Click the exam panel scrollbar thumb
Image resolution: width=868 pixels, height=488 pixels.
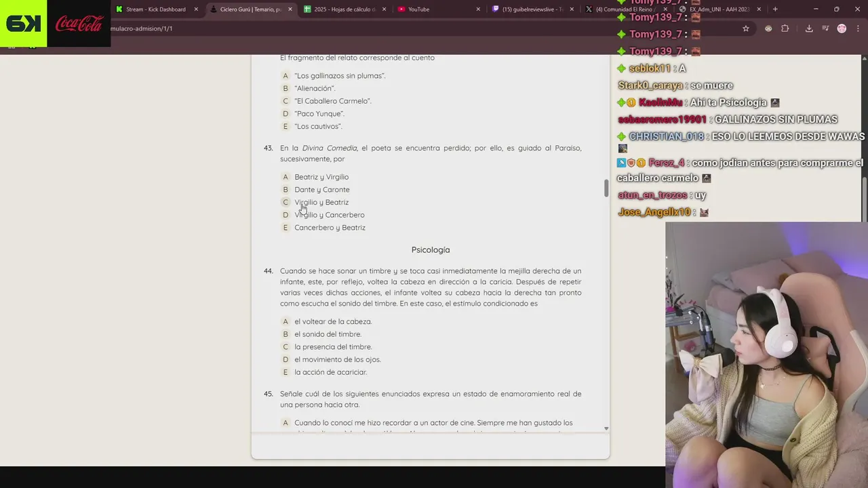point(606,188)
